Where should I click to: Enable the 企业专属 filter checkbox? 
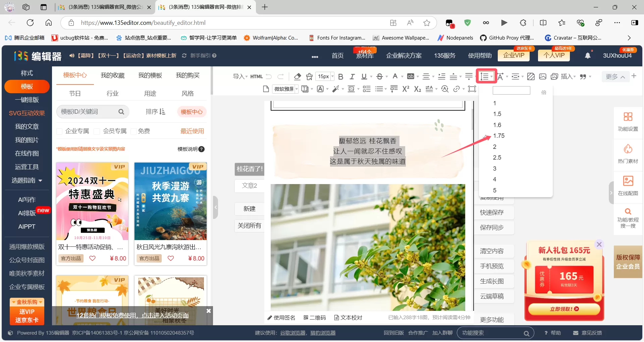[59, 131]
